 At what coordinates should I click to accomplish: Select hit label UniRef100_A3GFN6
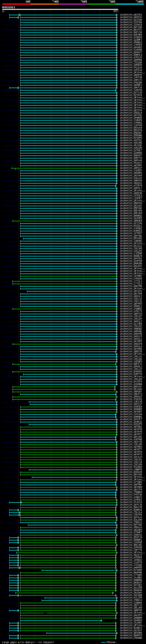tap(131, 440)
